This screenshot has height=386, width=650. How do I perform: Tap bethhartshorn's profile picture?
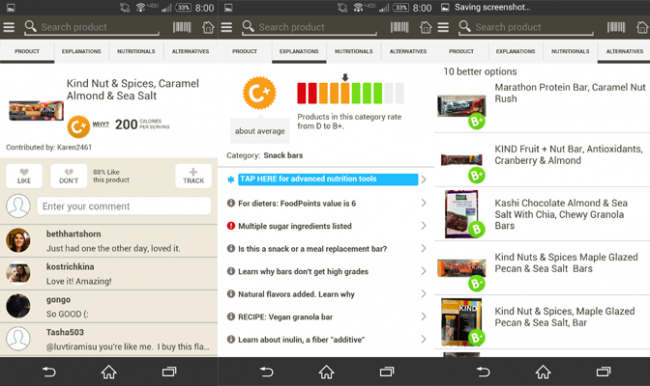[18, 240]
